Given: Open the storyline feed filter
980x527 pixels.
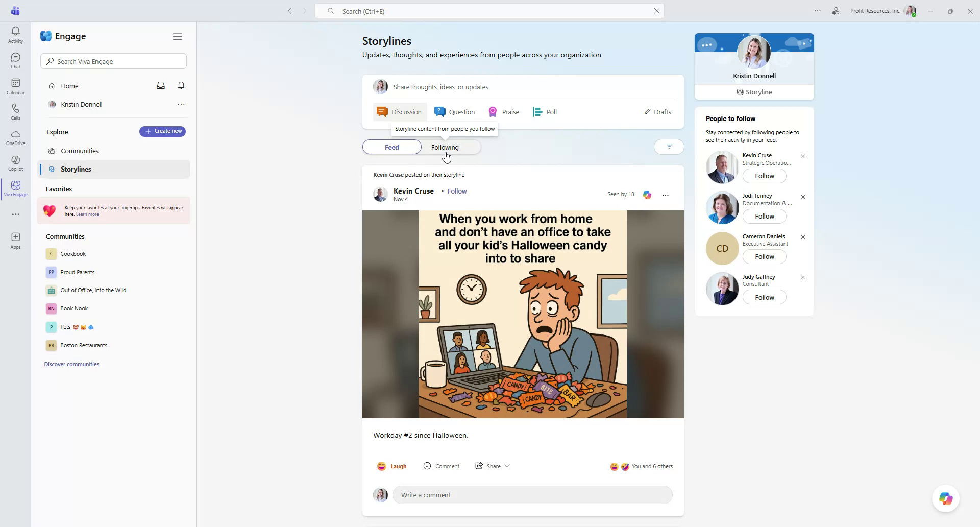Looking at the screenshot, I should click(x=669, y=147).
